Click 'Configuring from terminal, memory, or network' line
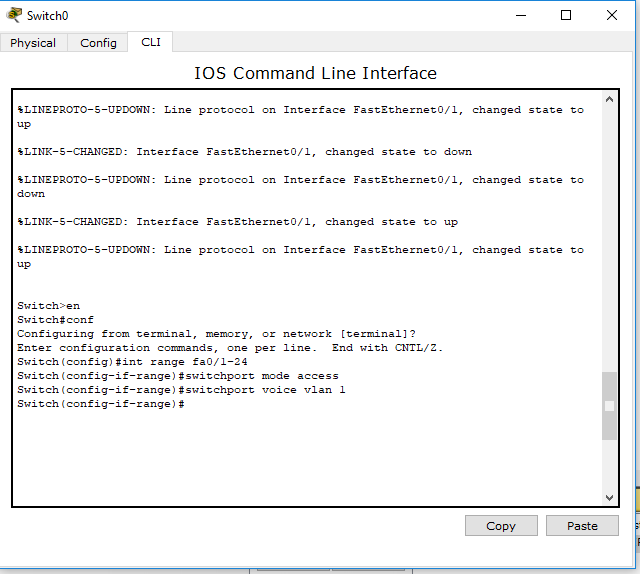Screen dimensions: 640x574 216,334
